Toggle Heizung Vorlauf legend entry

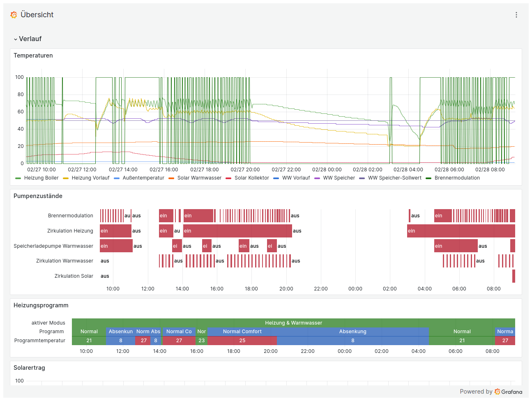90,178
